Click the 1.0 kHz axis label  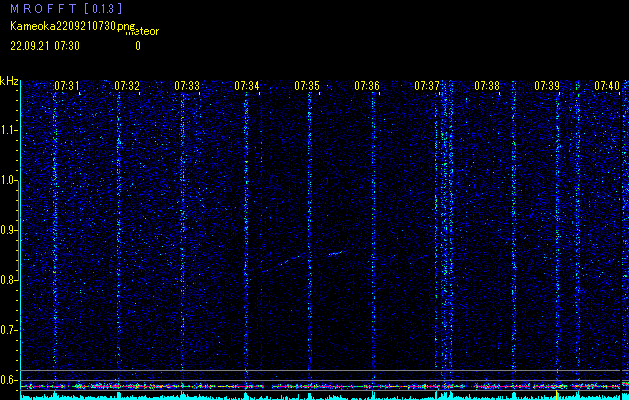tap(8, 180)
